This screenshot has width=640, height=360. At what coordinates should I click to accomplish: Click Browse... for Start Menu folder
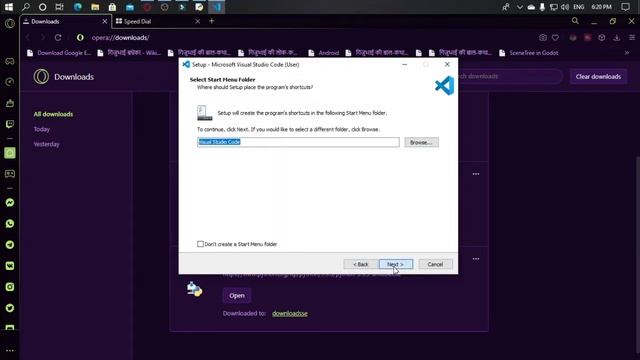point(421,142)
